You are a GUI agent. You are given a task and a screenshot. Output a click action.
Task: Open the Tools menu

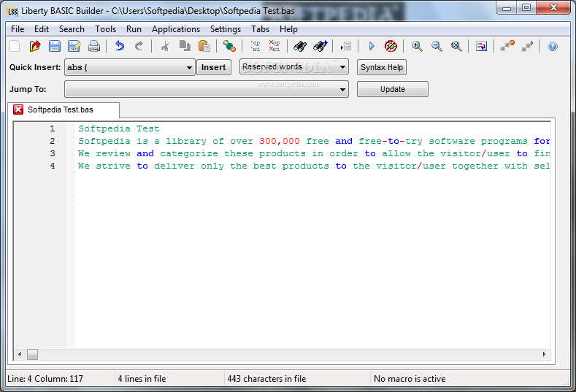105,29
